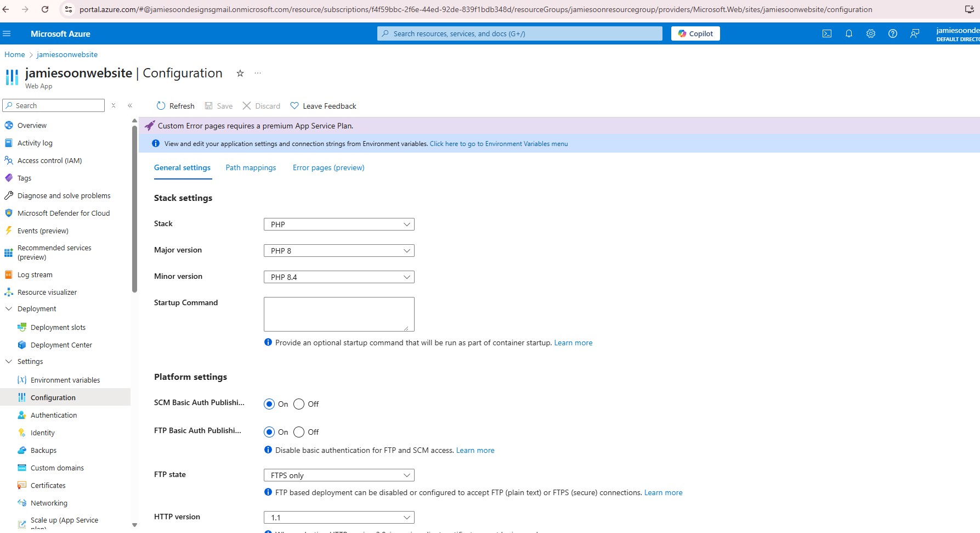Viewport: 980px width, 533px height.
Task: Click the Activity log icon
Action: click(x=9, y=143)
